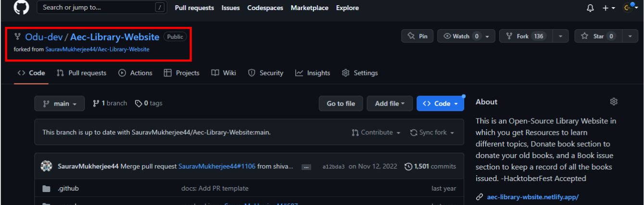The image size is (644, 205).
Task: Expand the Fork options dropdown arrow
Action: pyautogui.click(x=560, y=36)
